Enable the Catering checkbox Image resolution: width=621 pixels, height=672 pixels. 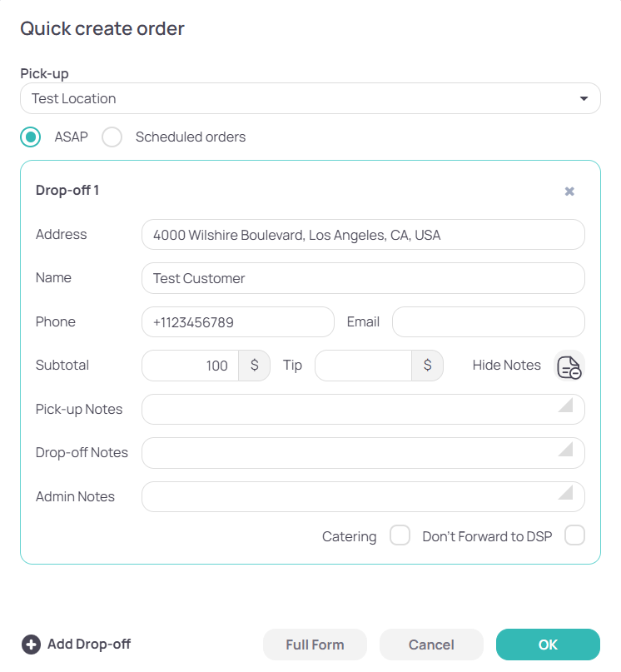(x=400, y=535)
